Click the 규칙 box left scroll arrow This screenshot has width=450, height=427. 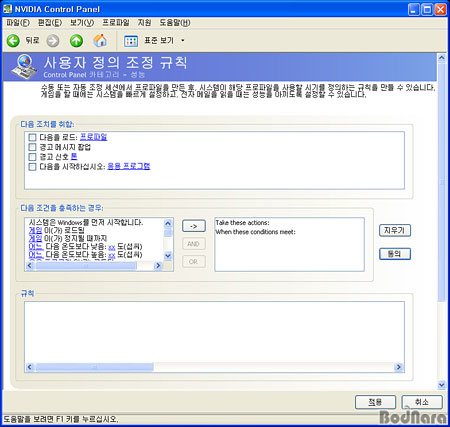coord(30,367)
